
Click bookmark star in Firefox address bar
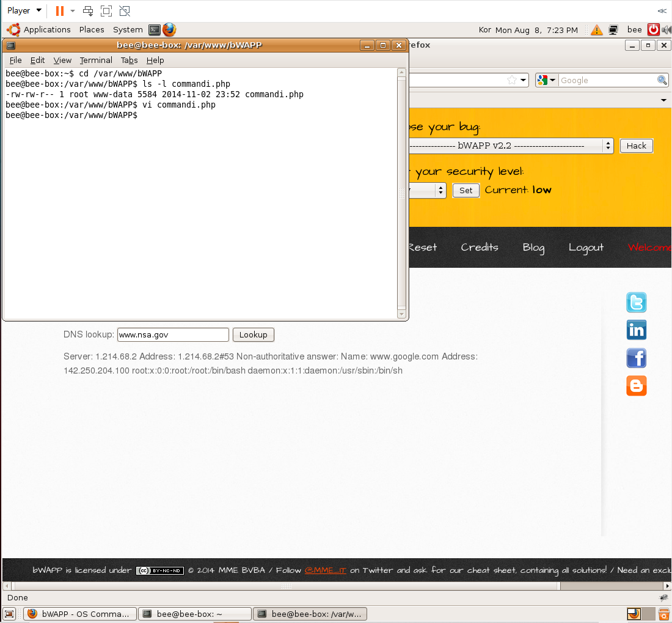512,80
